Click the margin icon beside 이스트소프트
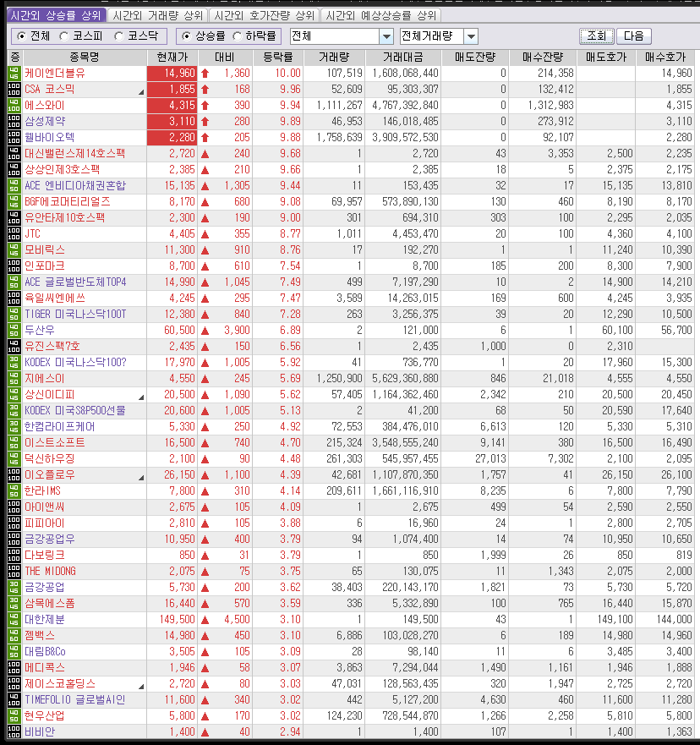Image resolution: width=700 pixels, height=745 pixels. pyautogui.click(x=14, y=443)
